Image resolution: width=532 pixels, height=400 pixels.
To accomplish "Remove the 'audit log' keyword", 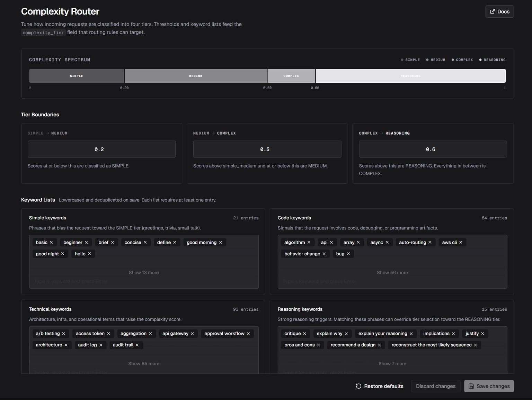I will pyautogui.click(x=101, y=345).
